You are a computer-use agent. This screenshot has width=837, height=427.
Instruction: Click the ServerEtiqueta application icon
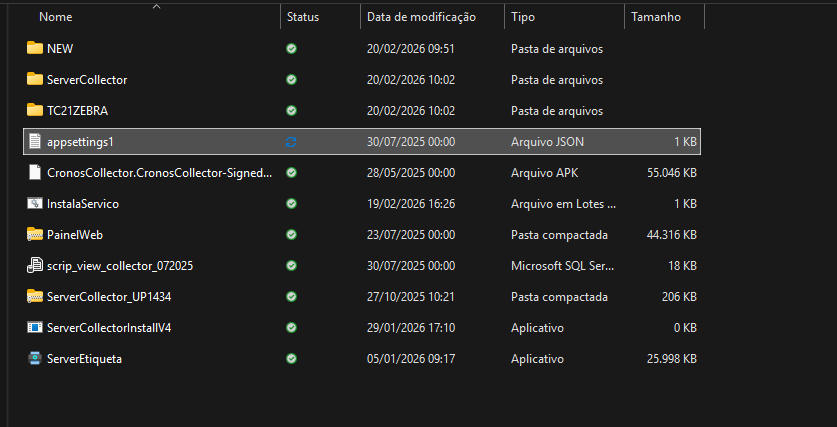(x=35, y=359)
